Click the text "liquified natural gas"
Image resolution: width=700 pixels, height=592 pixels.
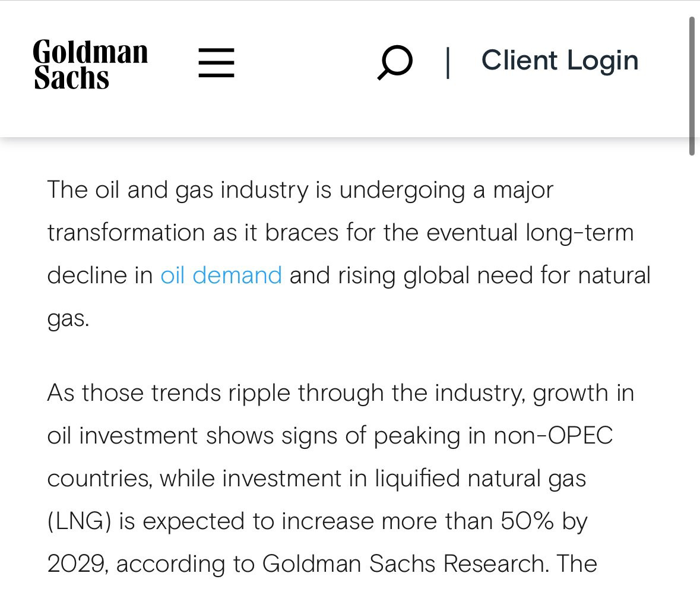tap(480, 479)
